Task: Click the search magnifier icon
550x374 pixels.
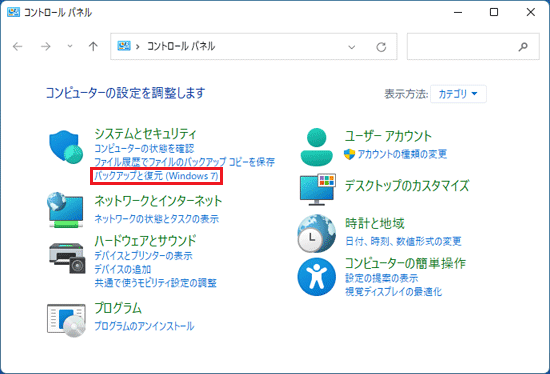Action: (523, 46)
